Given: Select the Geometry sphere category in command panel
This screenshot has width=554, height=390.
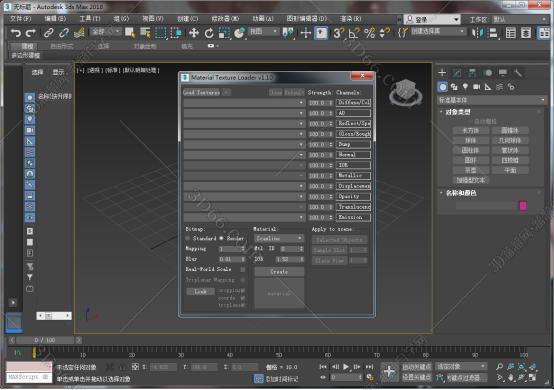Looking at the screenshot, I should 442,87.
